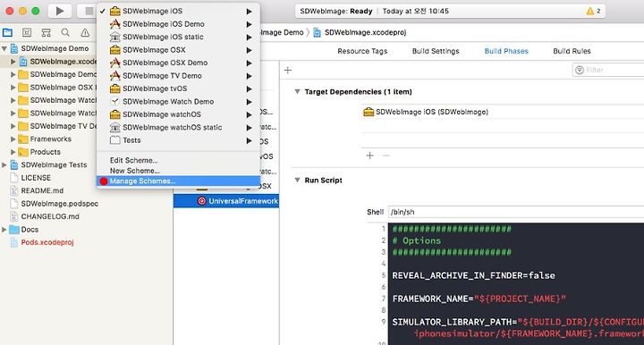Click the # Options comment line
Viewport: 644px width, 345px height.
pos(417,240)
